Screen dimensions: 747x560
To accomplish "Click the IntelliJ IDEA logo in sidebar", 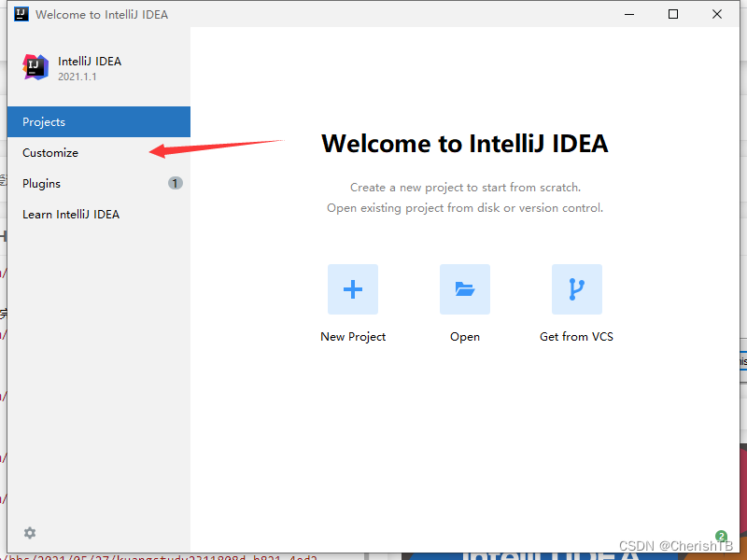I will point(35,67).
